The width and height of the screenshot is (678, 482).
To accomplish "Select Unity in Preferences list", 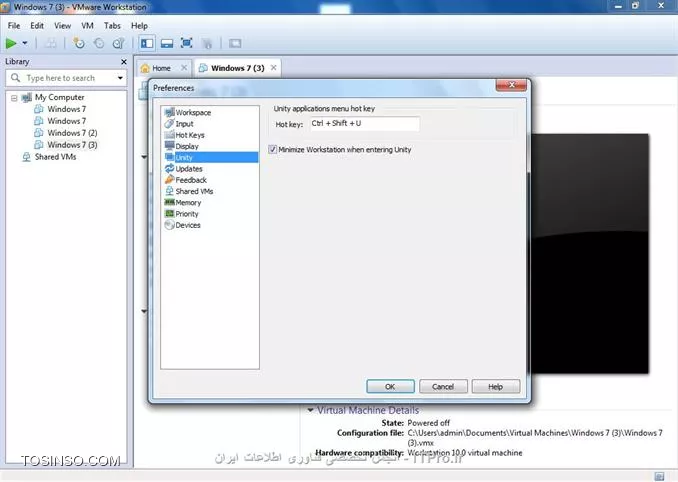I will tap(210, 157).
